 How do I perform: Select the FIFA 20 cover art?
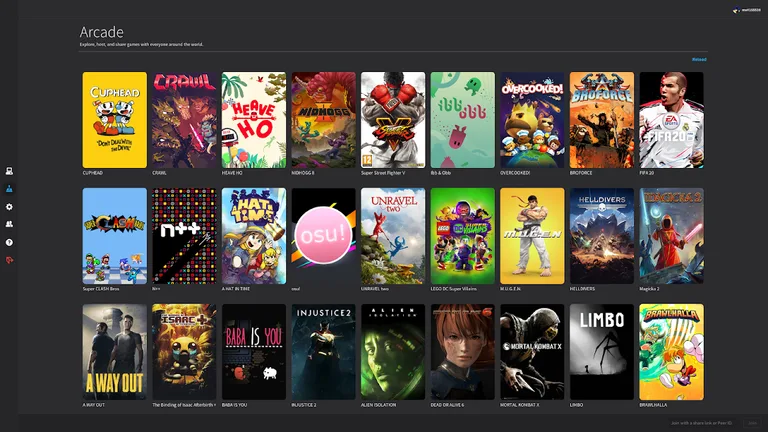pos(671,120)
